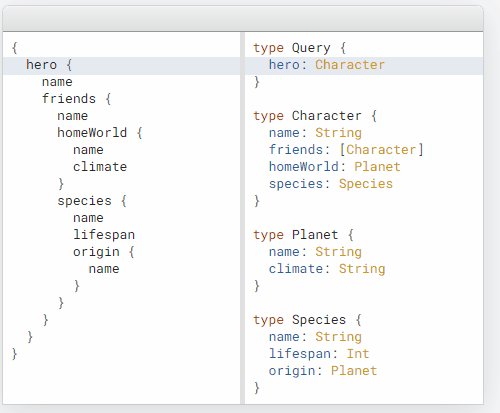The height and width of the screenshot is (413, 500).
Task: Select the friends field in the query
Action: 69,99
